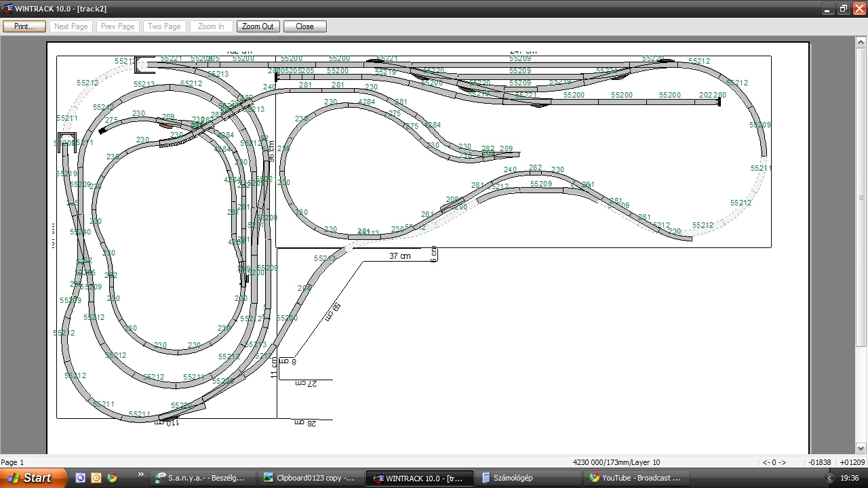The image size is (868, 488).
Task: Click the '110 cm' bottom dimension label
Action: pos(167,422)
